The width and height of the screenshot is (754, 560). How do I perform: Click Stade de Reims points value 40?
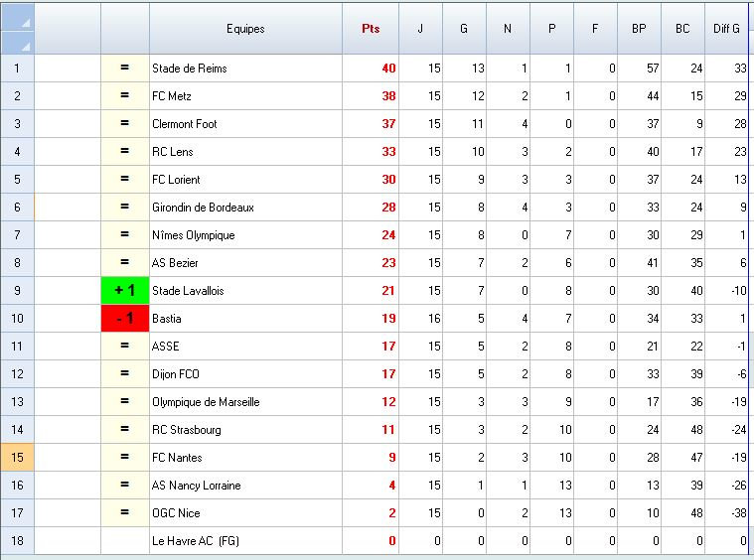click(x=370, y=69)
